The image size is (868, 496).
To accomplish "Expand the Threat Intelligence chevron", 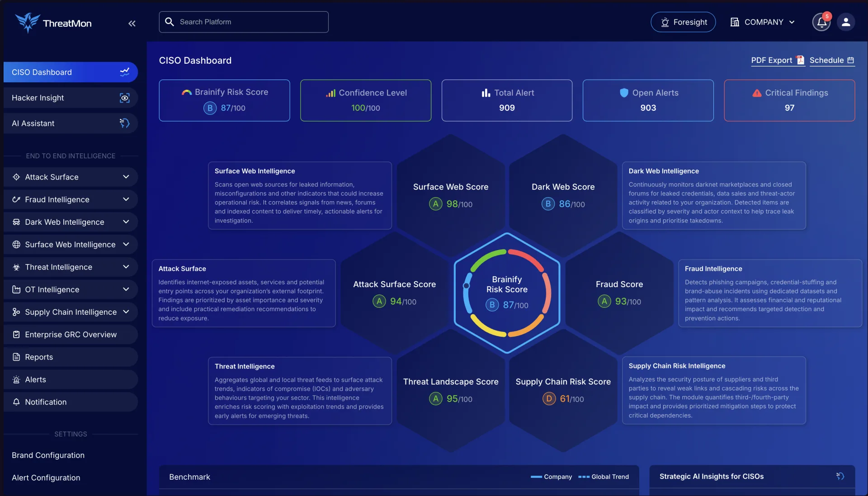I will point(126,267).
